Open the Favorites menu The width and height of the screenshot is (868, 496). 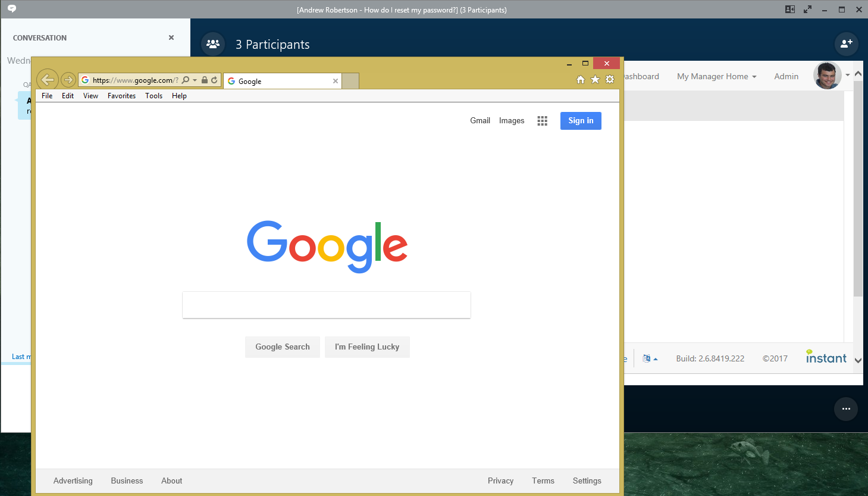click(121, 96)
